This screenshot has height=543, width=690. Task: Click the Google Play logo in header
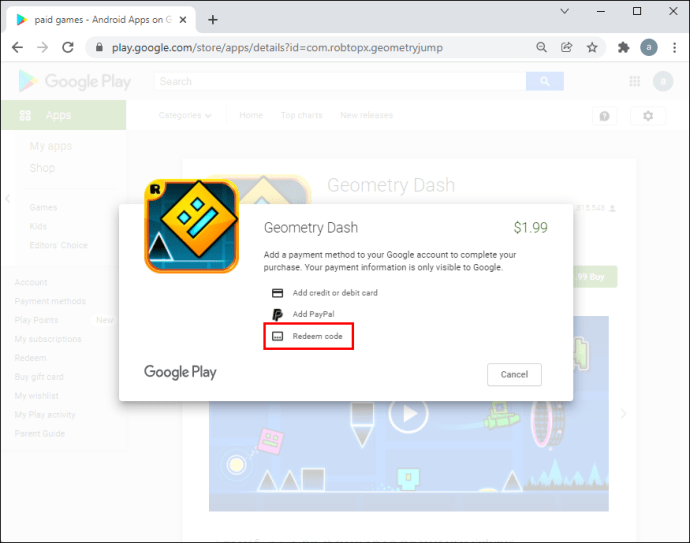(x=75, y=81)
